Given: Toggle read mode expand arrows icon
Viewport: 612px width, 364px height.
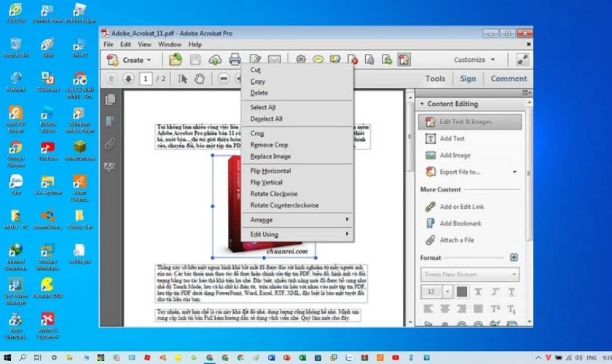Looking at the screenshot, I should [522, 60].
